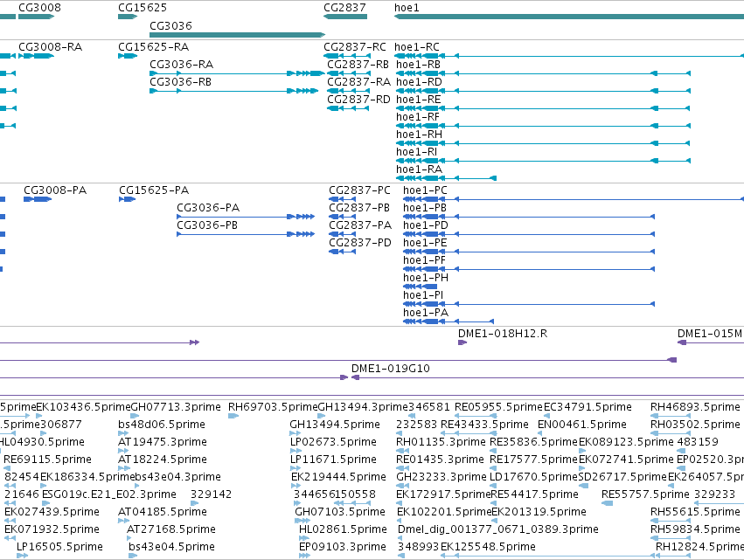Click the DME1-018H12.R clone label

503,334
